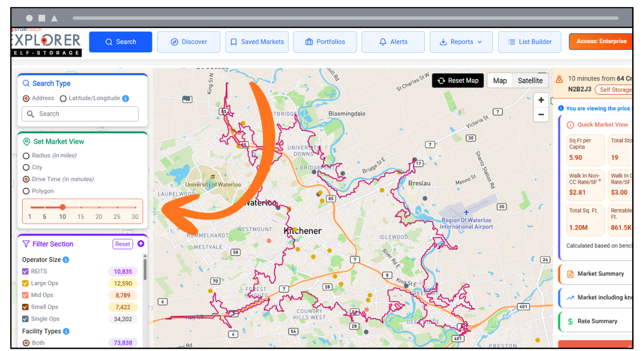Open the Portfolios tab
Viewport: 644px width, 351px height.
(325, 42)
